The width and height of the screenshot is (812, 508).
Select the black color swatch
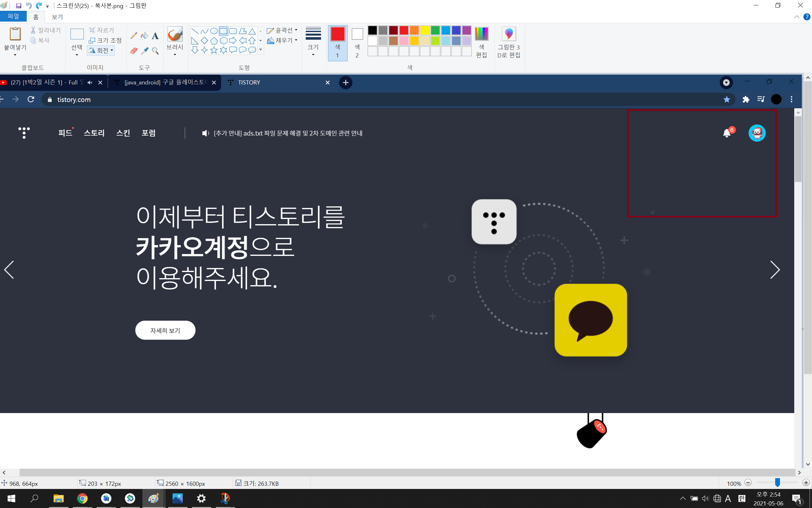coord(372,30)
